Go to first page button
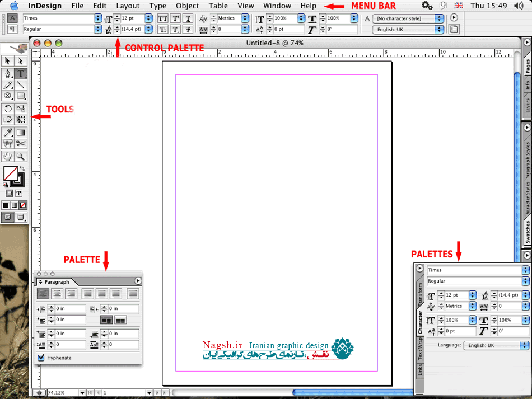This screenshot has width=532, height=399. coord(90,392)
